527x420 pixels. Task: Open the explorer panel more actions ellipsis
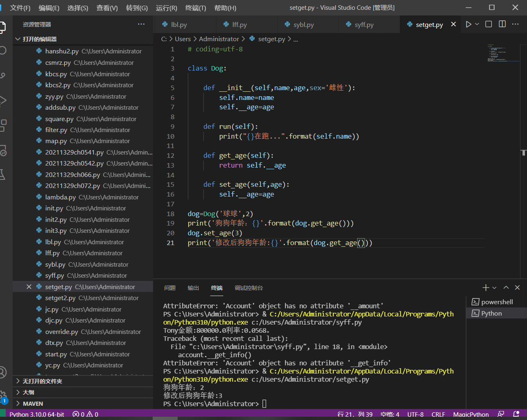[141, 24]
